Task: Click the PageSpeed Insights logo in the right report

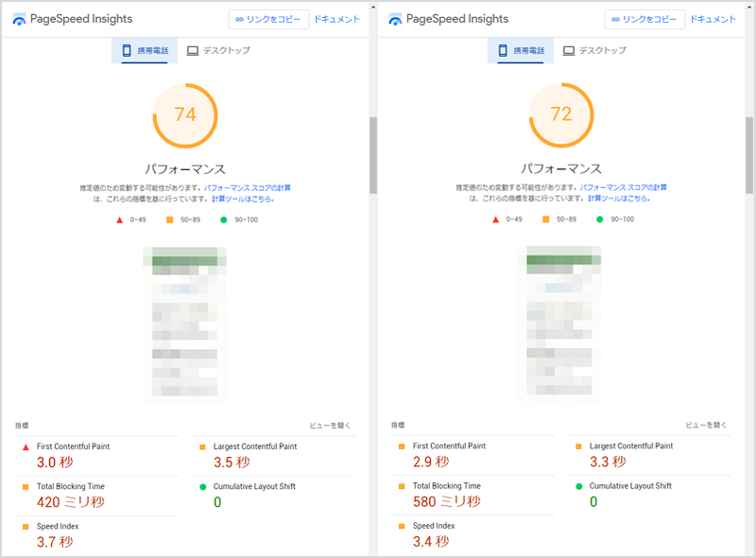Action: click(396, 20)
